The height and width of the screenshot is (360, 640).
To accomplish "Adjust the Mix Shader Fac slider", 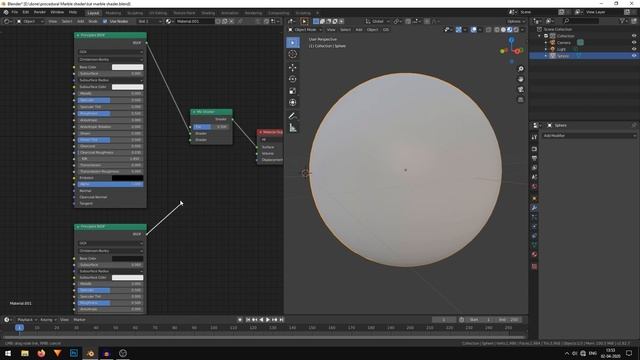I will point(211,127).
